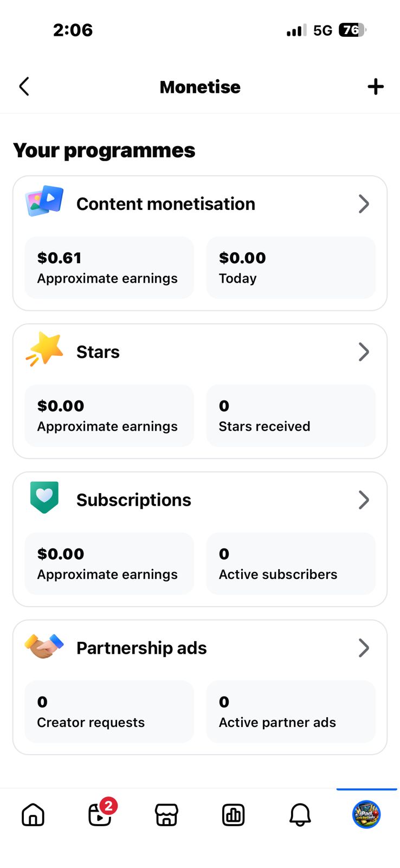Image resolution: width=400 pixels, height=868 pixels.
Task: Expand Stars via its chevron
Action: point(364,352)
